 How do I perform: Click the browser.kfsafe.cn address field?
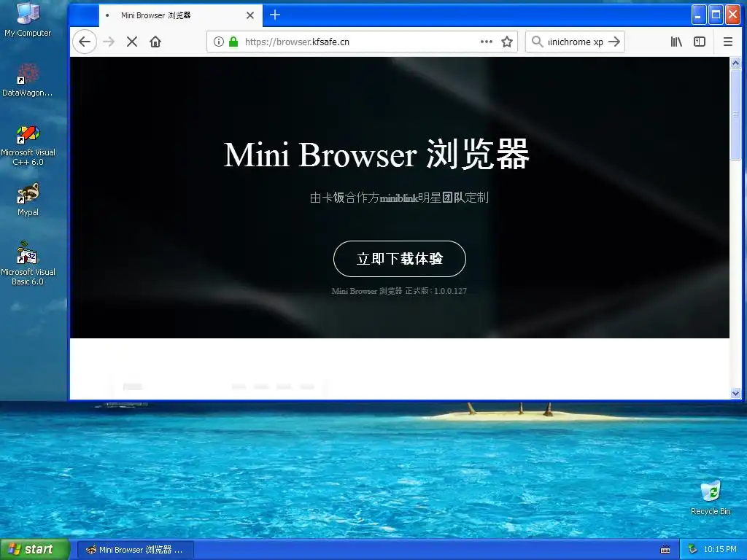[x=362, y=42]
